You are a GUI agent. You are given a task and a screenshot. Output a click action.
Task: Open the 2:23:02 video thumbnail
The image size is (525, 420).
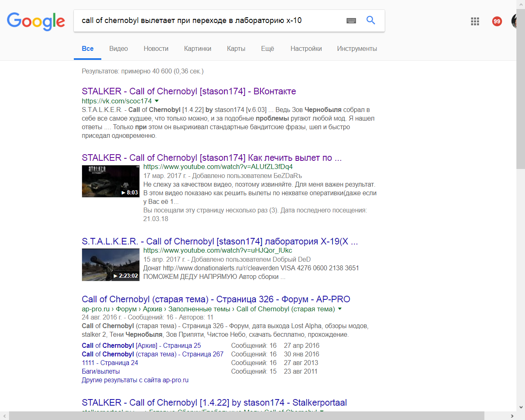pyautogui.click(x=111, y=265)
